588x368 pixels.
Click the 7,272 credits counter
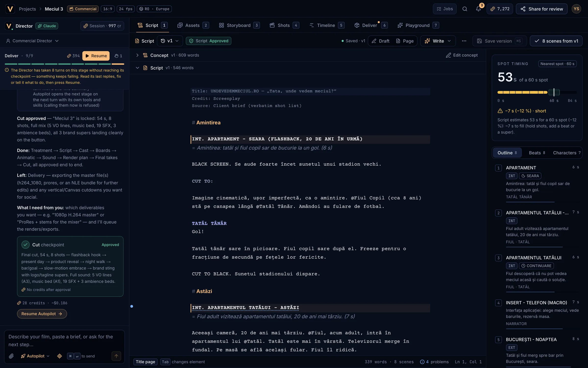[500, 9]
